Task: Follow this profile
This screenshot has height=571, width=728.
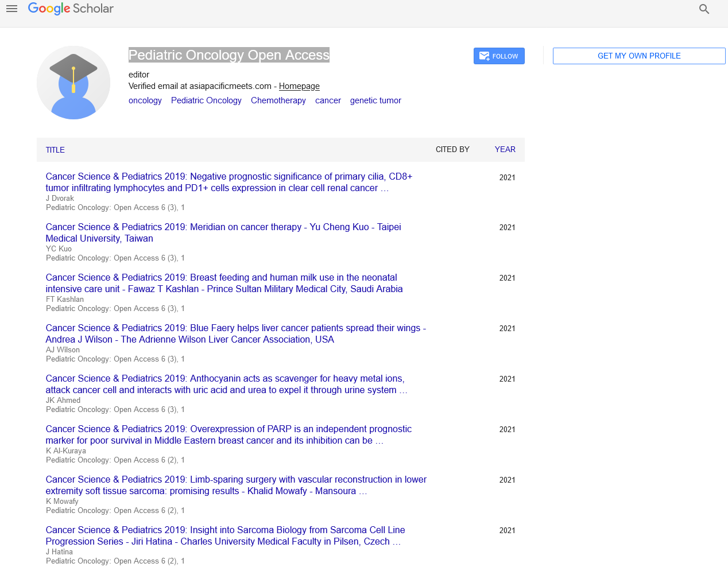Action: click(499, 56)
